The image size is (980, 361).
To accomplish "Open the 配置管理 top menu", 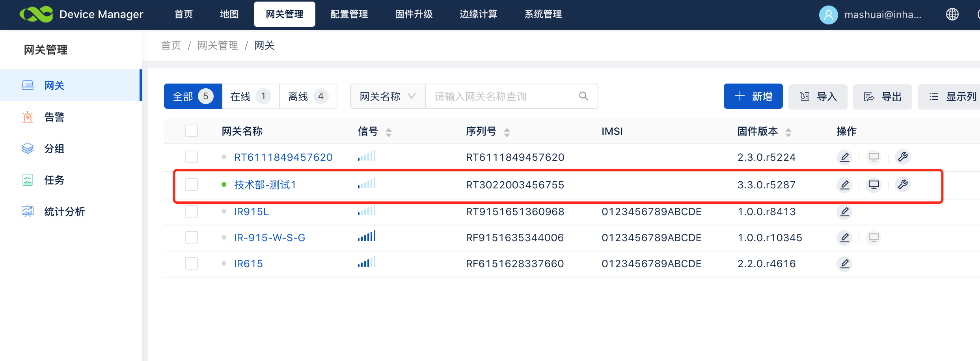I will point(349,15).
